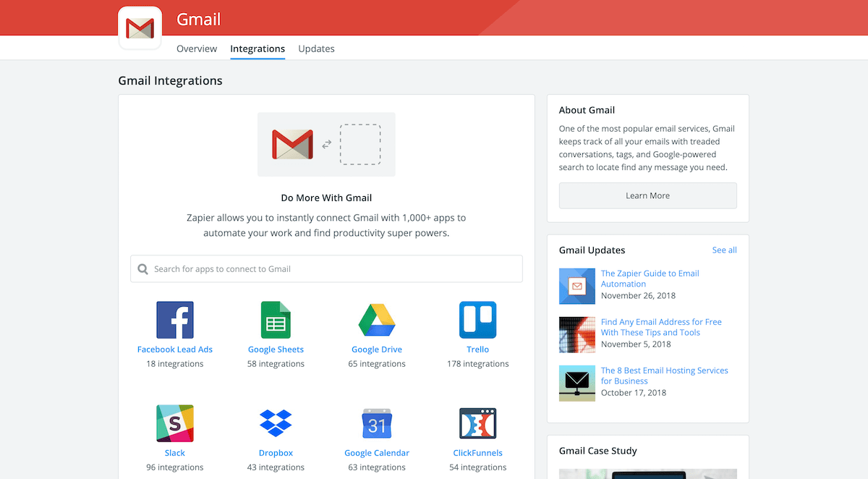
Task: Select the Google Sheets app icon
Action: pyautogui.click(x=276, y=320)
